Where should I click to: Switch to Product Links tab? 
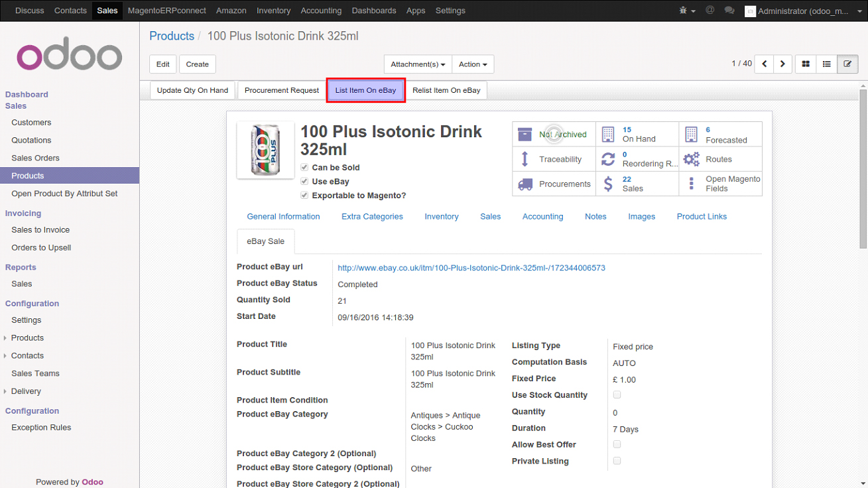tap(702, 217)
